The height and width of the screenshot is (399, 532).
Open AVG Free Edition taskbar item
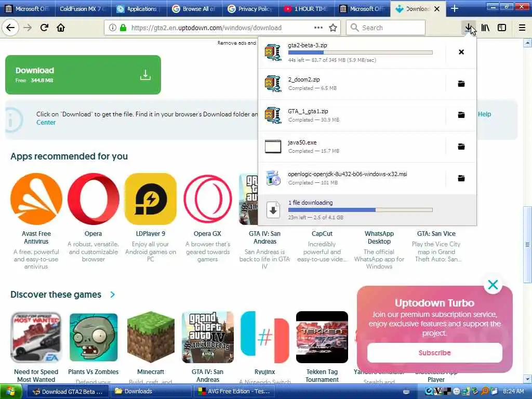pyautogui.click(x=234, y=392)
